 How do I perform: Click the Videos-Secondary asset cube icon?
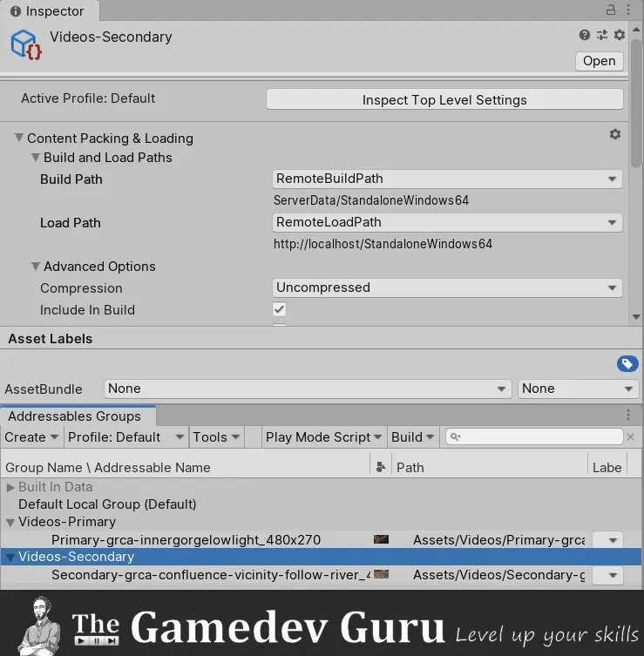pos(25,43)
